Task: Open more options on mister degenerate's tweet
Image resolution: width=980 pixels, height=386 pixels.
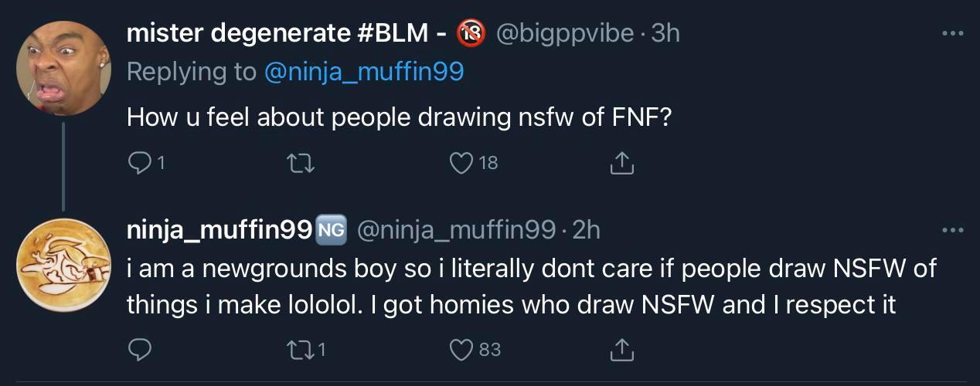Action: 952,34
